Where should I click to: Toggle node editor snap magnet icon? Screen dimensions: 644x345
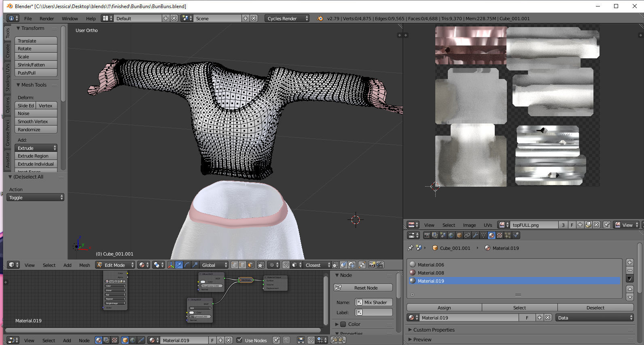311,340
